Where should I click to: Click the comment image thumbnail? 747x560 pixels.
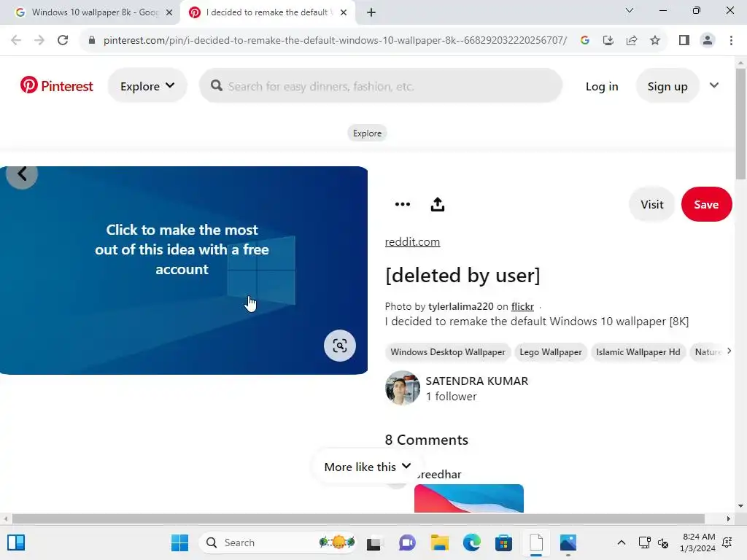(x=469, y=498)
